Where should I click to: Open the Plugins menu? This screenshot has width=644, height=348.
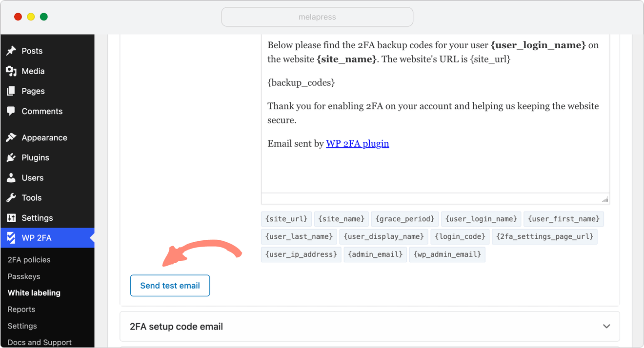47,157
